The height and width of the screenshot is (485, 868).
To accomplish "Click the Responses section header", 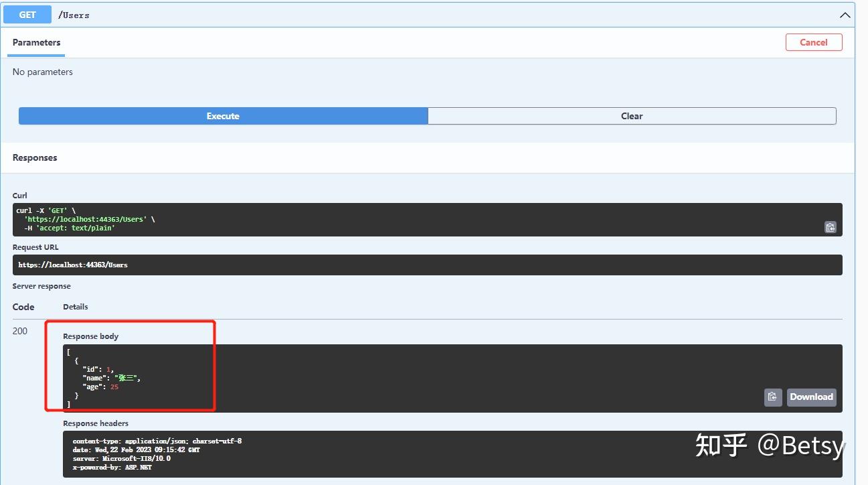I will tap(35, 157).
